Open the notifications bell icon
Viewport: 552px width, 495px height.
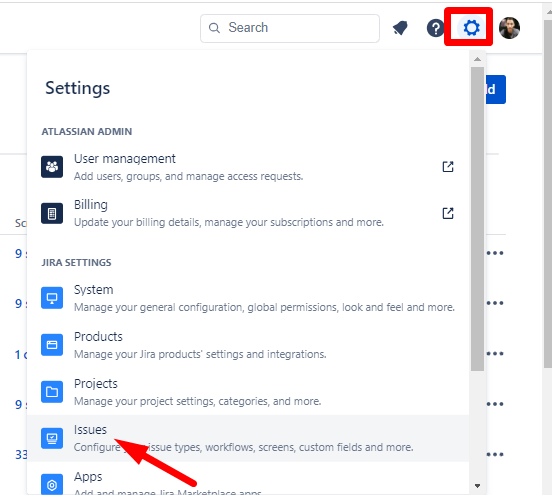pyautogui.click(x=400, y=28)
